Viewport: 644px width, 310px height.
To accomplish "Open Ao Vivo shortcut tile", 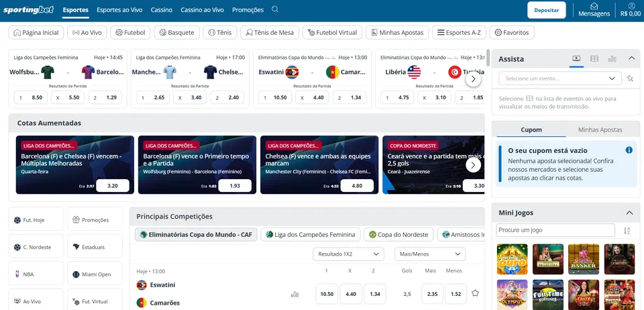I will (36, 300).
